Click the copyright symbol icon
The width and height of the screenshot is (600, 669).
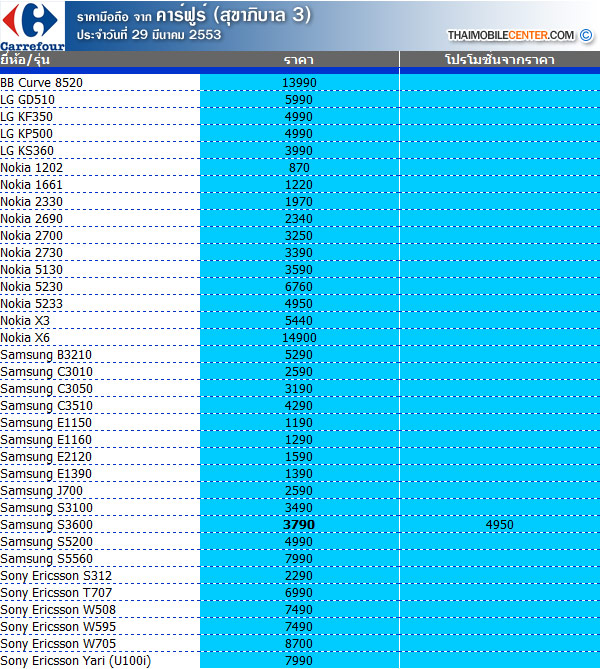pos(586,35)
